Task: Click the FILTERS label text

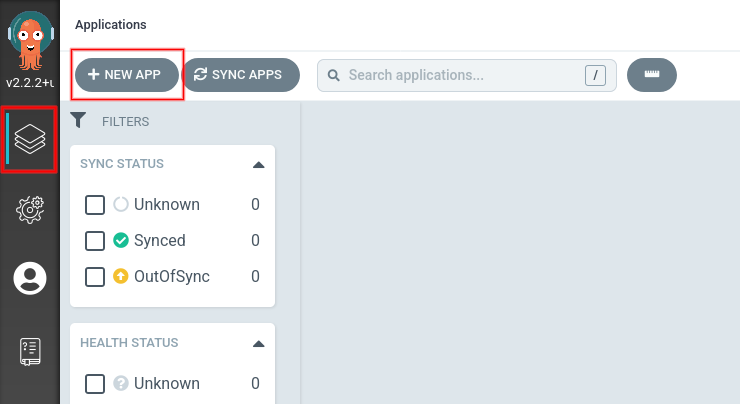Action: (x=126, y=122)
